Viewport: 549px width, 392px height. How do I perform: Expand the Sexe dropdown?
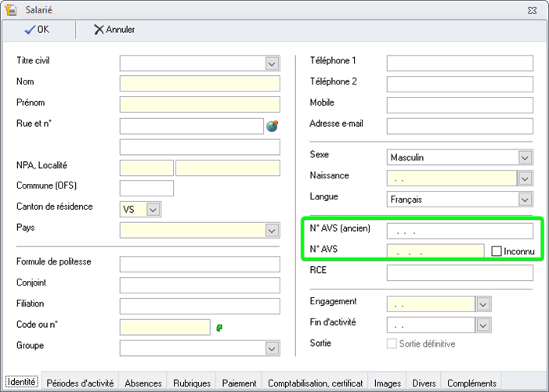525,157
